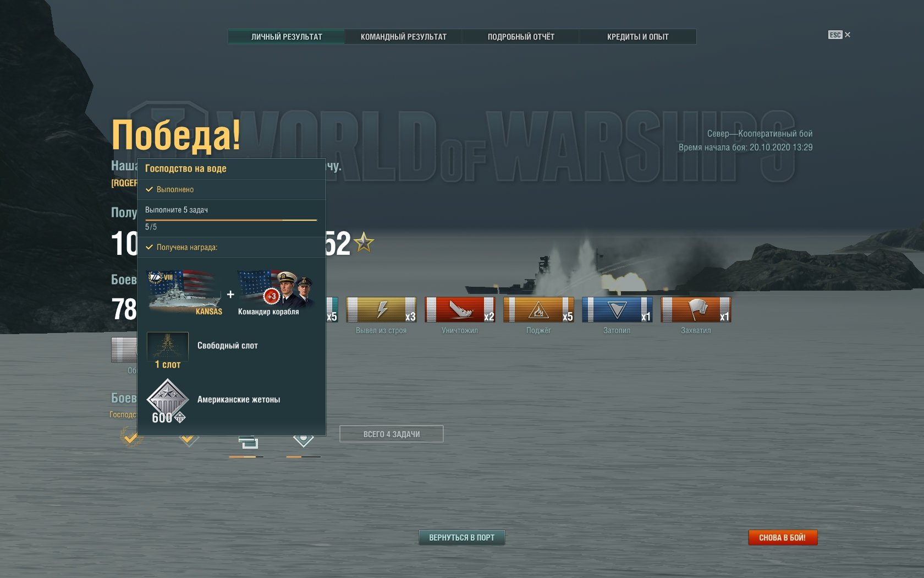Click the Всего 4 задачи button

click(392, 434)
